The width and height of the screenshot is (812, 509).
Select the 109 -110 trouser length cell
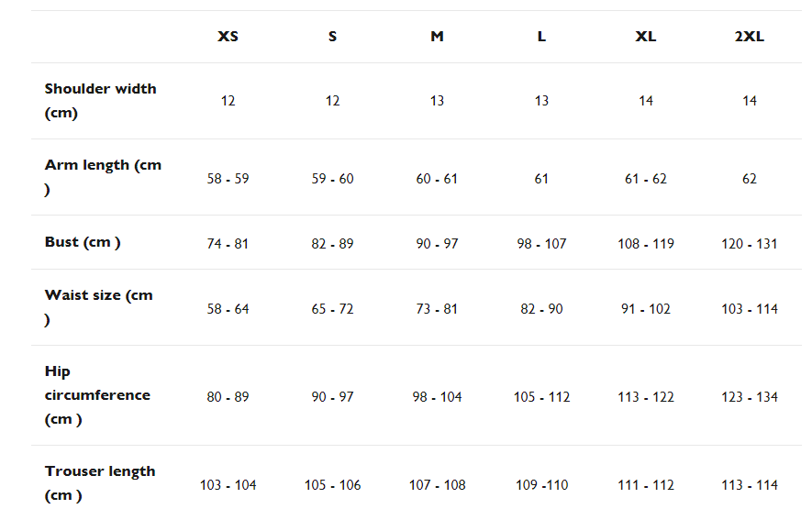(x=541, y=485)
